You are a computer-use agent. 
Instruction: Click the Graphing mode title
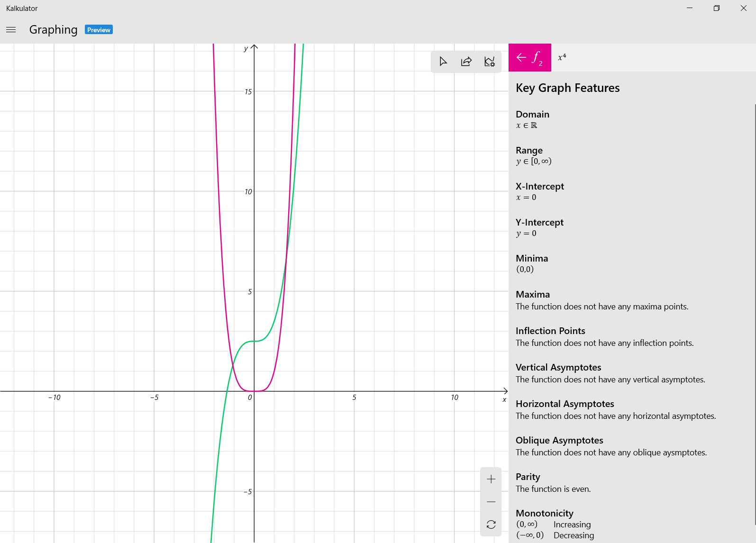pyautogui.click(x=53, y=30)
